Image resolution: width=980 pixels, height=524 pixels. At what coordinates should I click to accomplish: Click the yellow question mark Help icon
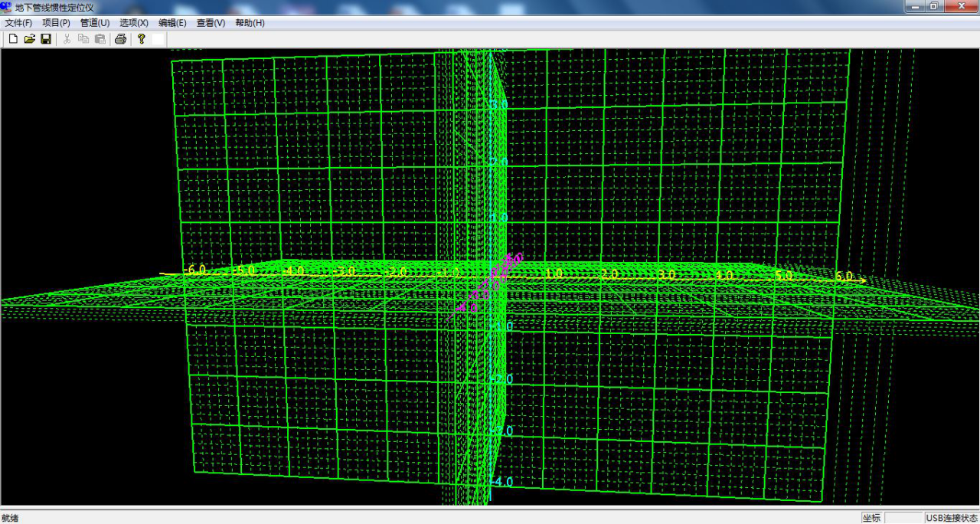[x=141, y=39]
